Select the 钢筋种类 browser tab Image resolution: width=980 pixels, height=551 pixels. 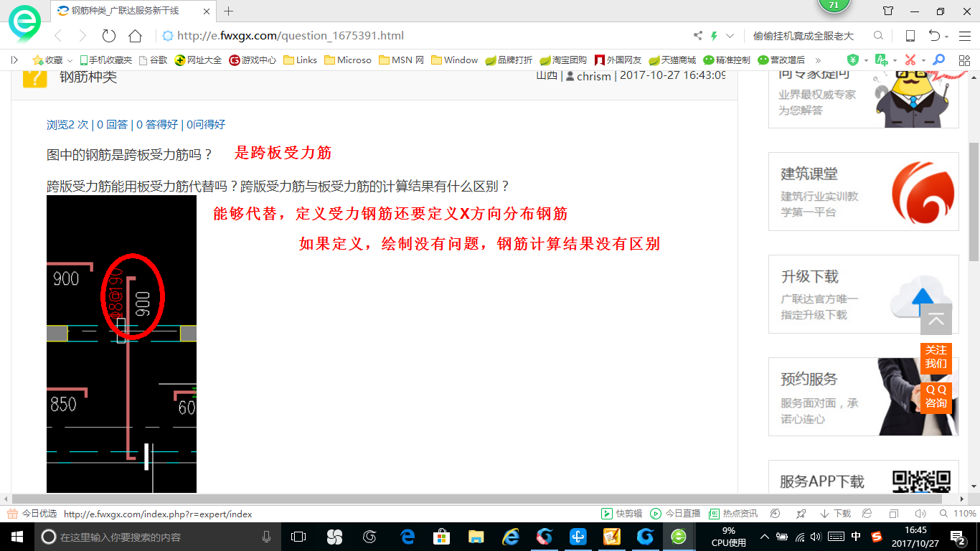point(133,11)
